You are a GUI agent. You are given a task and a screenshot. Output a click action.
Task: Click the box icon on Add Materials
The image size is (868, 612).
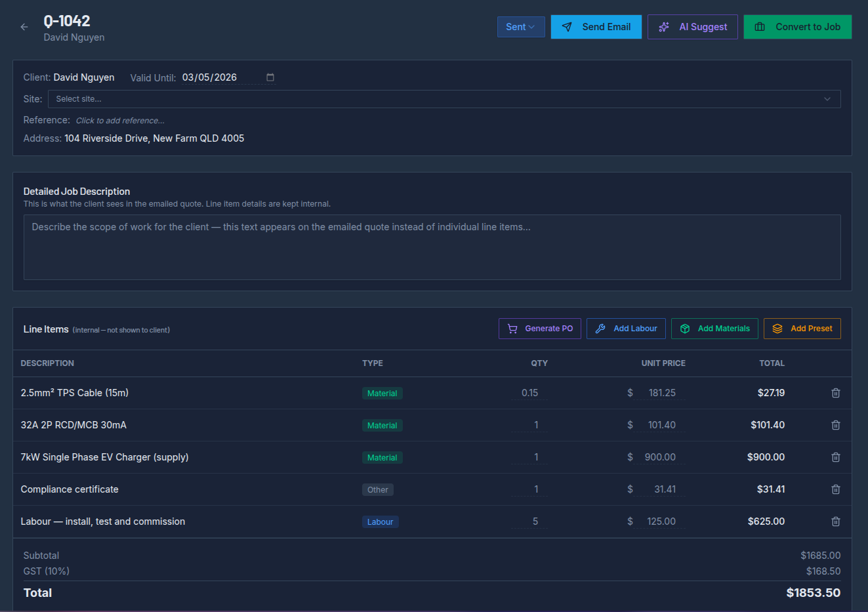click(x=685, y=329)
